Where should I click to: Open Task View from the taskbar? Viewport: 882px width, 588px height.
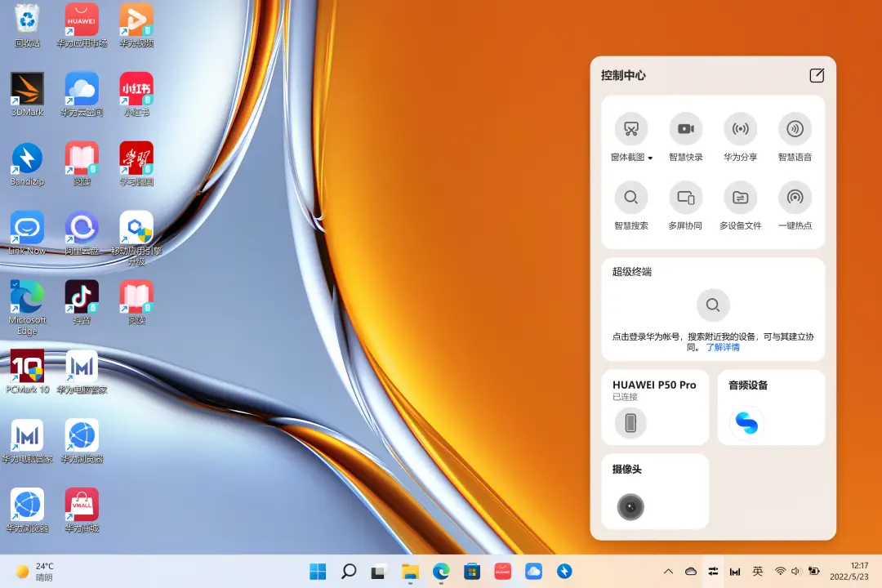point(379,572)
